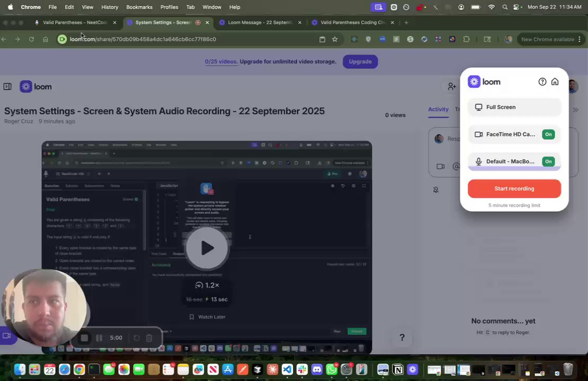The height and width of the screenshot is (381, 588).
Task: Open Spotlight search in menu bar
Action: [505, 7]
